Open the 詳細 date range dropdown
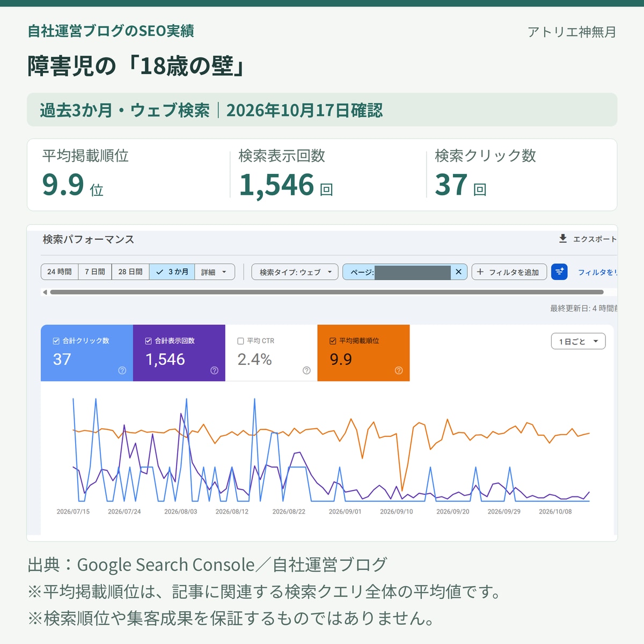644x644 pixels. [215, 272]
